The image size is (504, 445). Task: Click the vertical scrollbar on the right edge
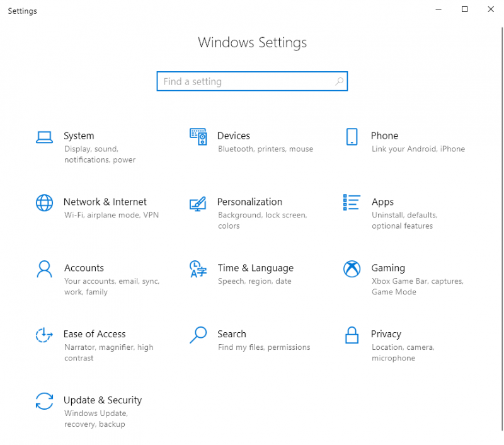501,229
